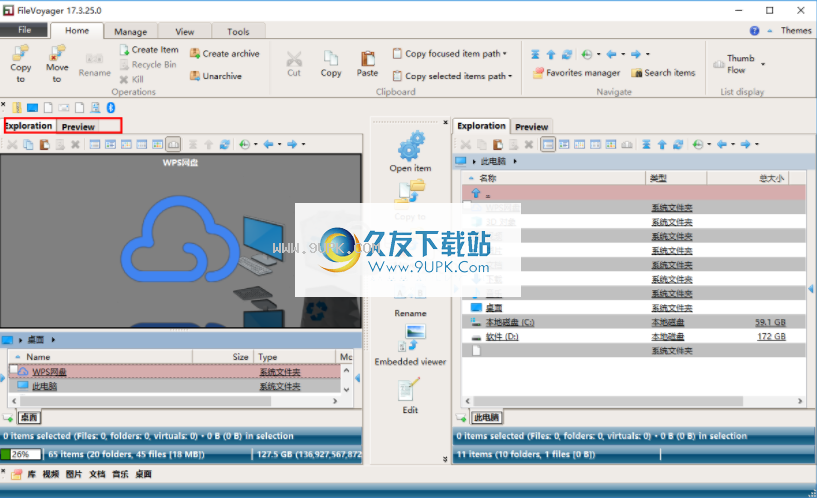The width and height of the screenshot is (817, 501).
Task: Click the left pane horizontal scrollbar
Action: (145, 402)
